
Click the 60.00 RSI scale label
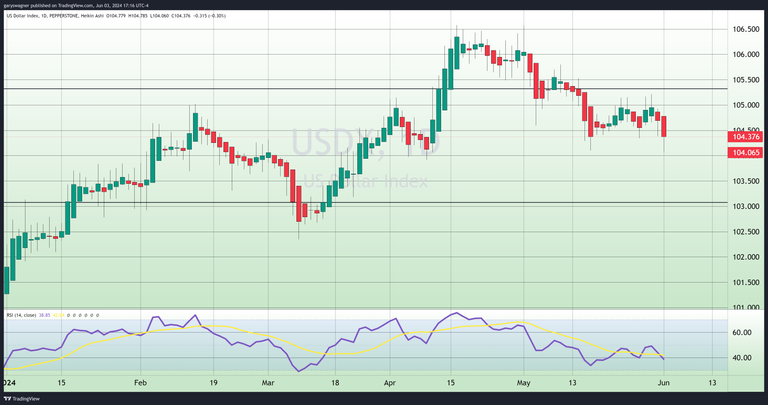tap(742, 333)
